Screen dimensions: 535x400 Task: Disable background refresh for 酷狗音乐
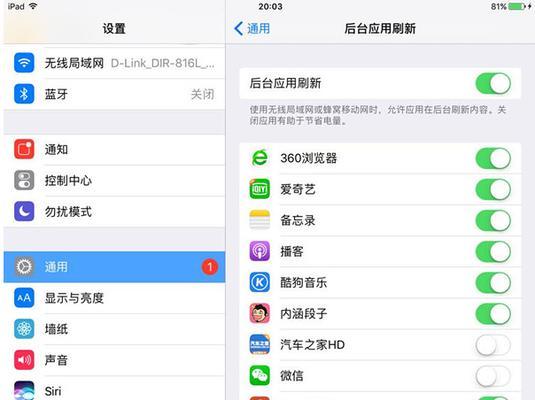pos(493,283)
